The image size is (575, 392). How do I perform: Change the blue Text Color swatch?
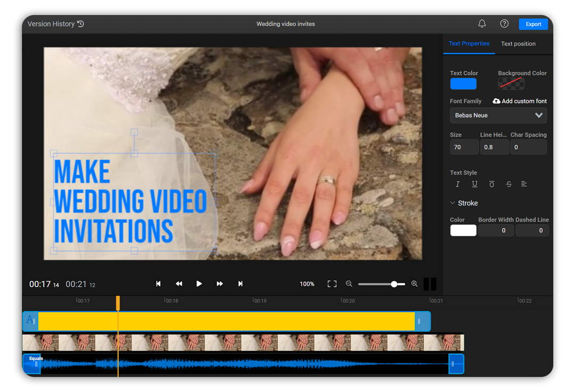pyautogui.click(x=463, y=83)
